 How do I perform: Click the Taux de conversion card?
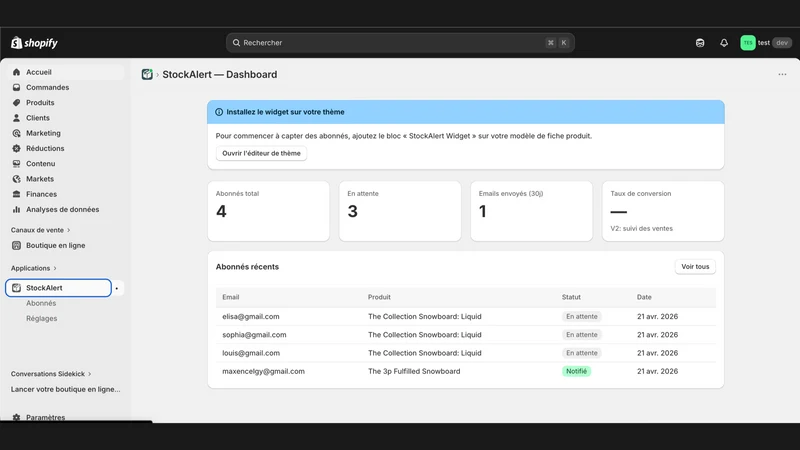point(663,211)
